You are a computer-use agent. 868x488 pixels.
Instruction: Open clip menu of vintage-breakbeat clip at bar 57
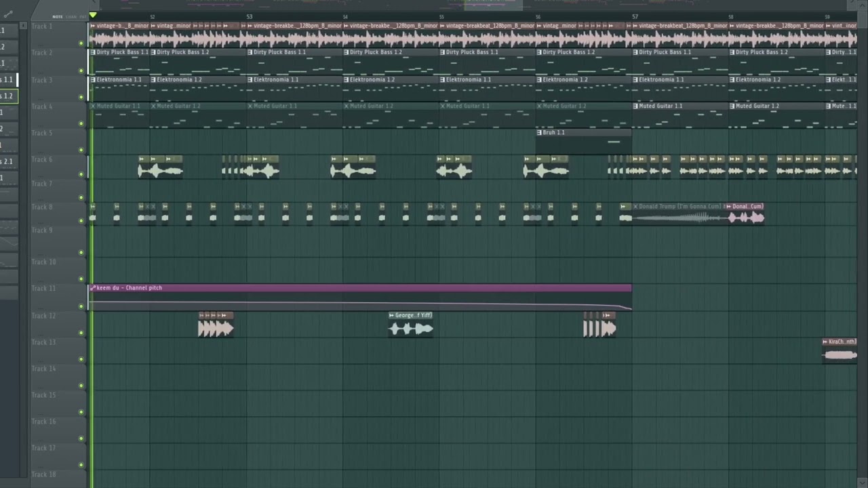click(636, 26)
